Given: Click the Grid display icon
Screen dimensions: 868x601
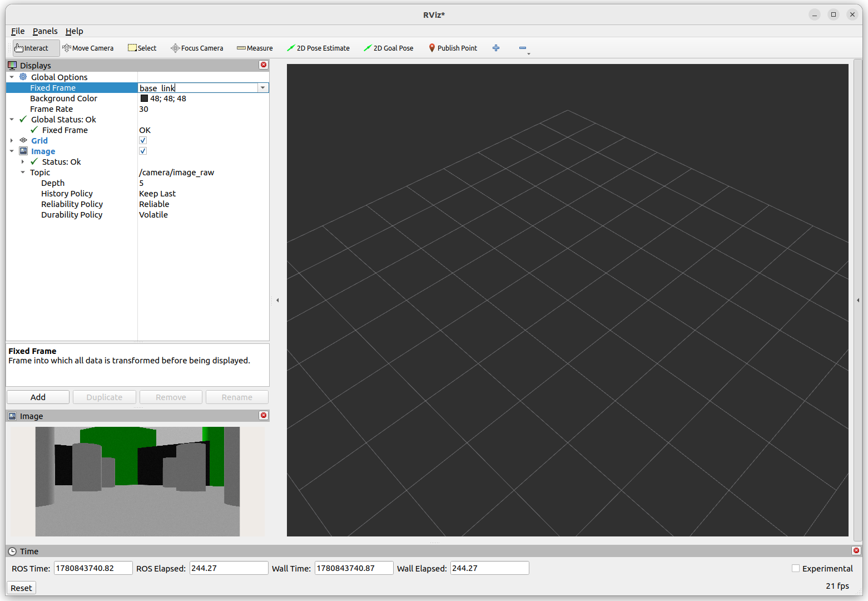Looking at the screenshot, I should coord(23,140).
